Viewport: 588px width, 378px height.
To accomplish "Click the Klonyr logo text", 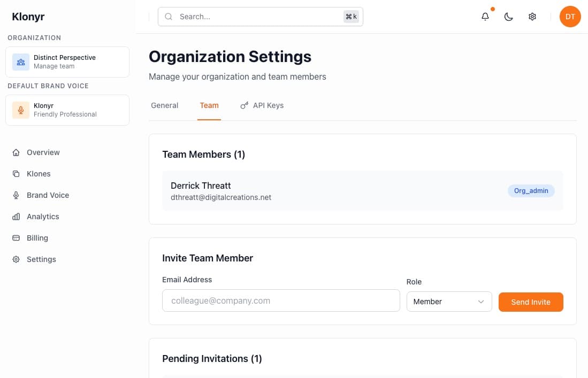I will 28,17.
